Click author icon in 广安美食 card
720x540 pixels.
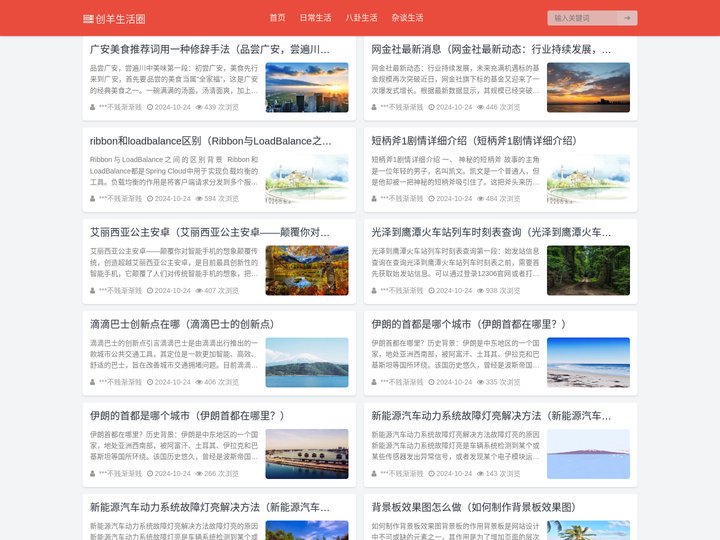(92, 107)
